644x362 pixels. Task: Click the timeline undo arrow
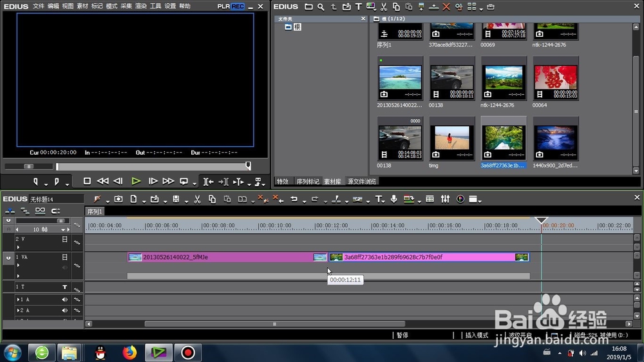tap(294, 199)
